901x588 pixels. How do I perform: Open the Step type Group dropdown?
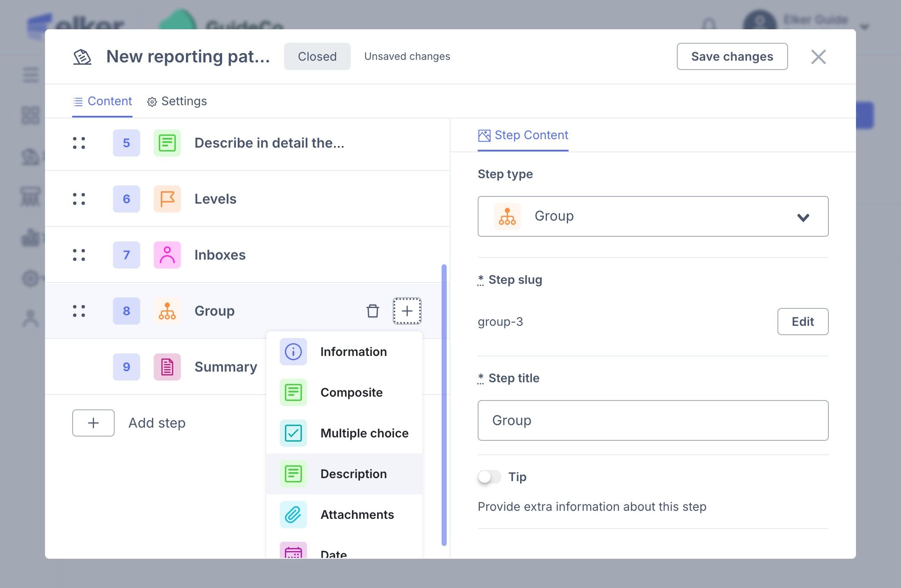click(x=653, y=216)
